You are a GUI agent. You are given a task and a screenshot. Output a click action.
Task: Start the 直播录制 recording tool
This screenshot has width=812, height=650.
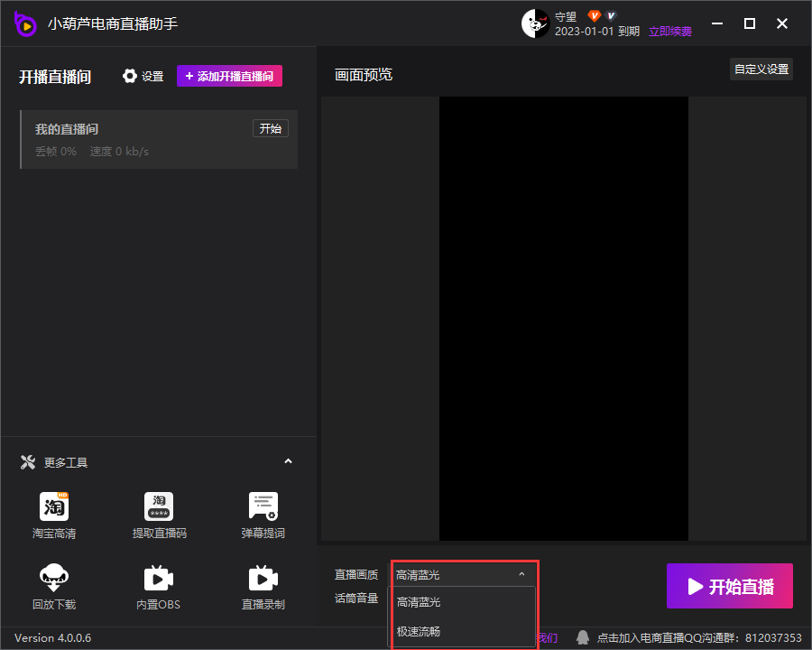point(263,578)
